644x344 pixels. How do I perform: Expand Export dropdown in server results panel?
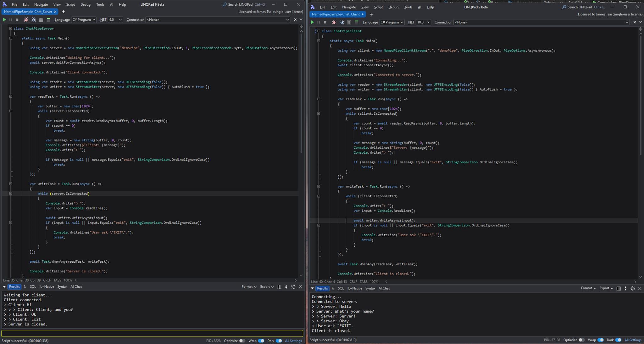click(x=267, y=287)
